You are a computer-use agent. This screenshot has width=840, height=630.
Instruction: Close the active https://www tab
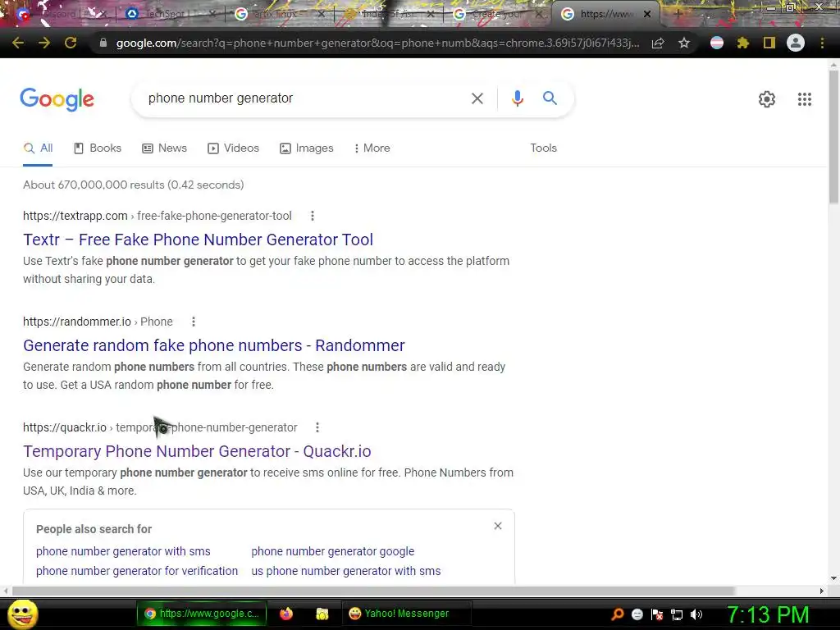point(647,14)
